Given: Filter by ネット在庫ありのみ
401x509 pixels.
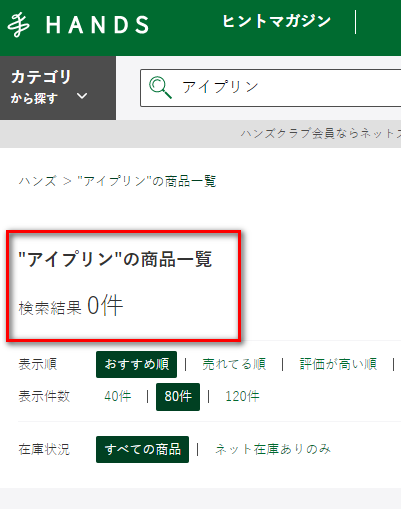Looking at the screenshot, I should (x=273, y=449).
